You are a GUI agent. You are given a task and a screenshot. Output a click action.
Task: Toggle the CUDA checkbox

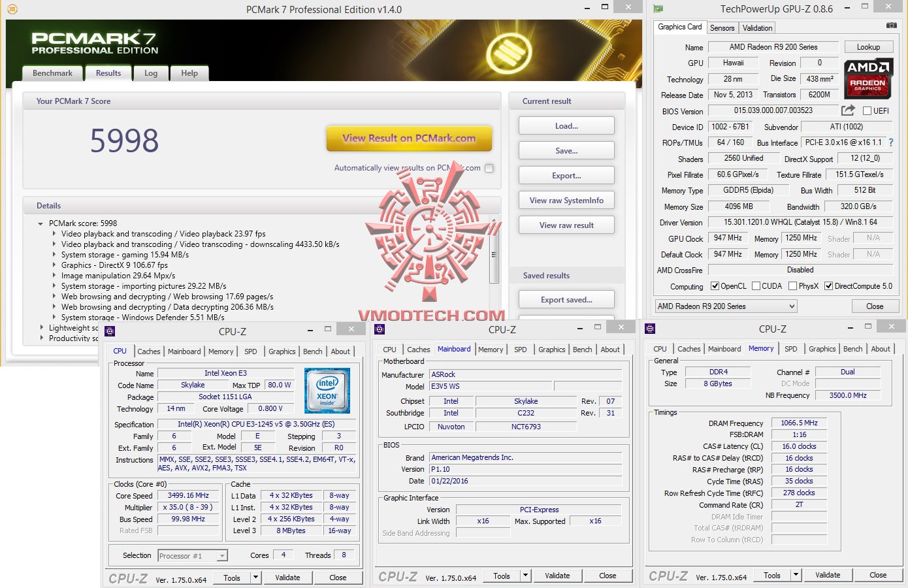(756, 286)
